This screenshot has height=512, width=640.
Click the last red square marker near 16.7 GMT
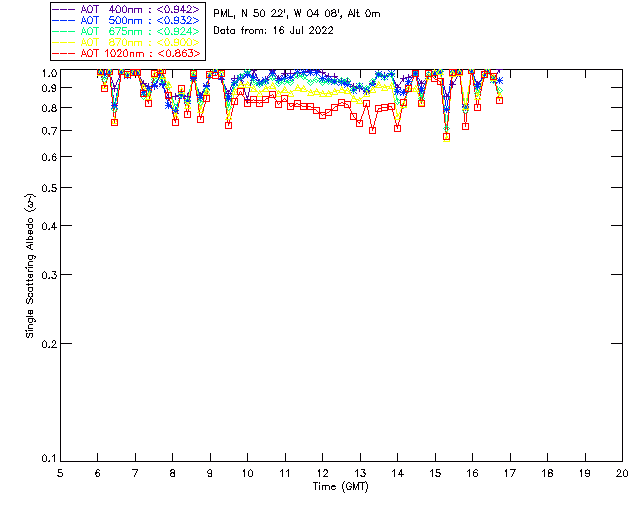click(x=499, y=100)
